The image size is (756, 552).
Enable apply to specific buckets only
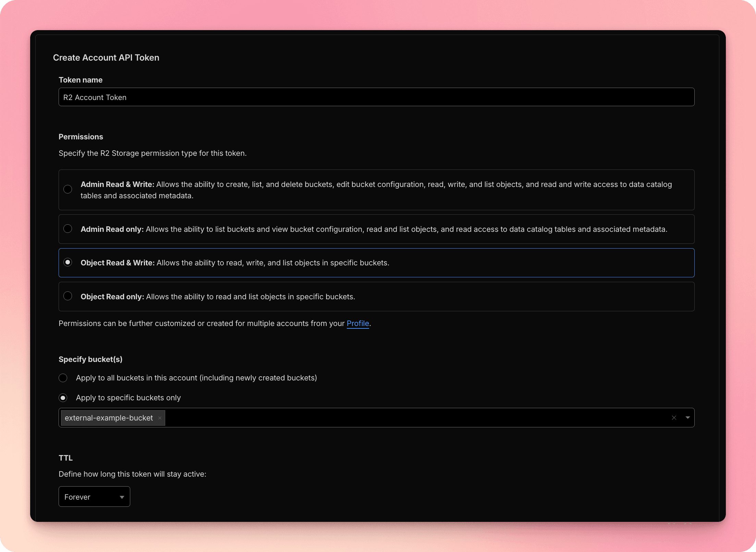(63, 398)
